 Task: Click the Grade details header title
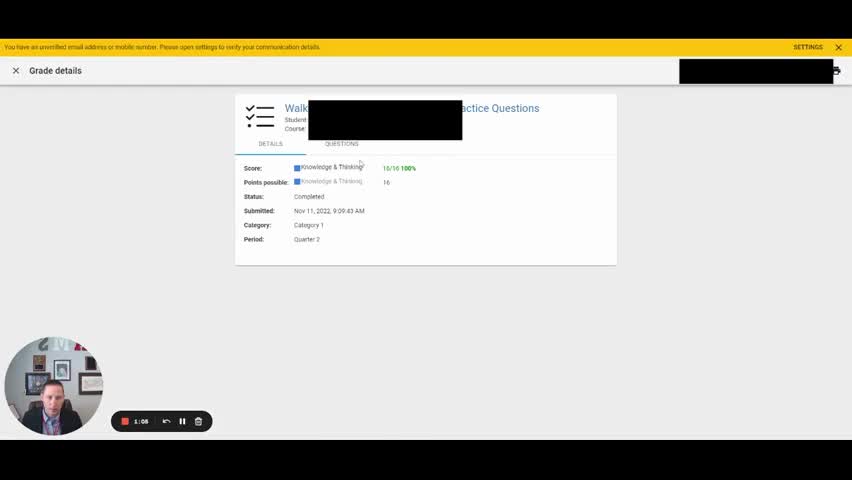pyautogui.click(x=55, y=71)
